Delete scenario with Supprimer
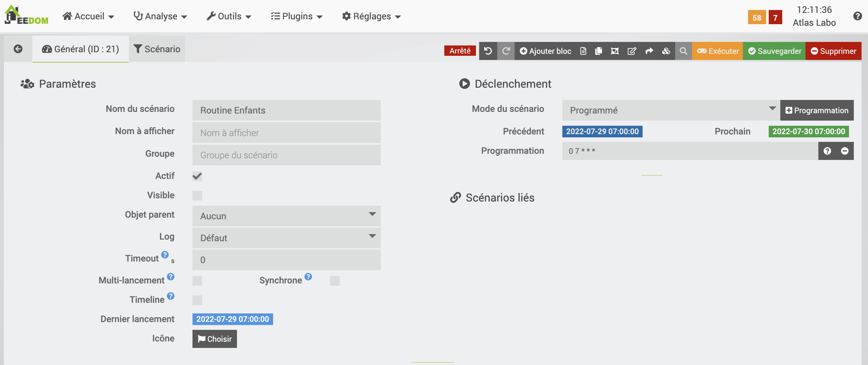The width and height of the screenshot is (868, 365). [833, 51]
